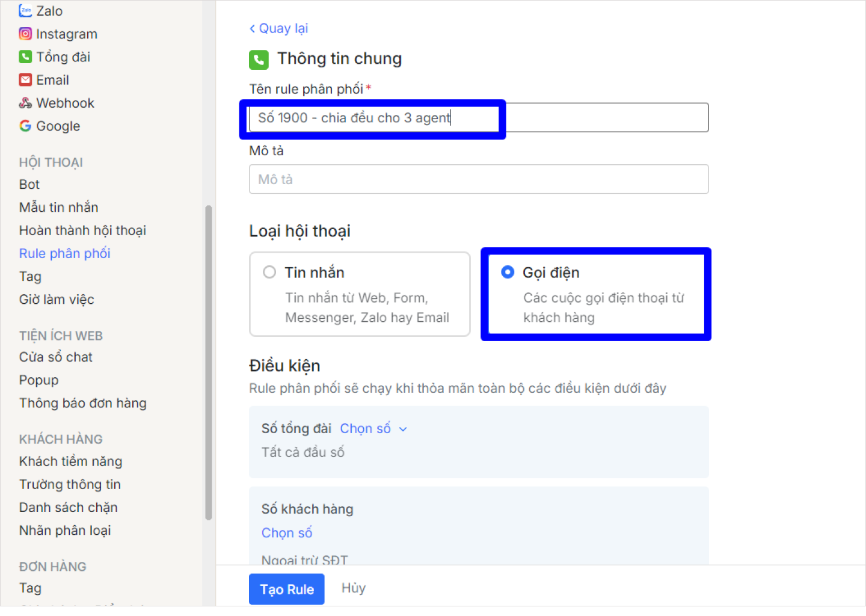Open the Chọn số dropdown for Số tổng đài
The height and width of the screenshot is (616, 866).
click(366, 428)
